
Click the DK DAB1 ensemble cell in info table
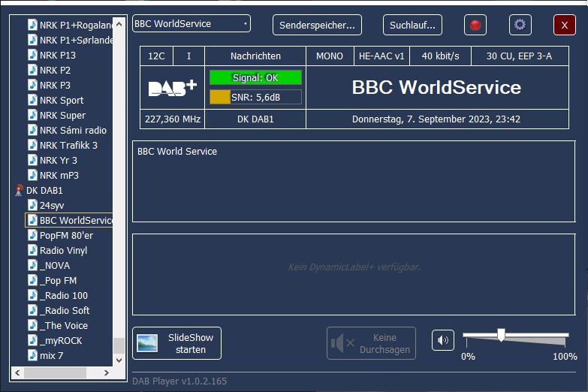coord(255,119)
